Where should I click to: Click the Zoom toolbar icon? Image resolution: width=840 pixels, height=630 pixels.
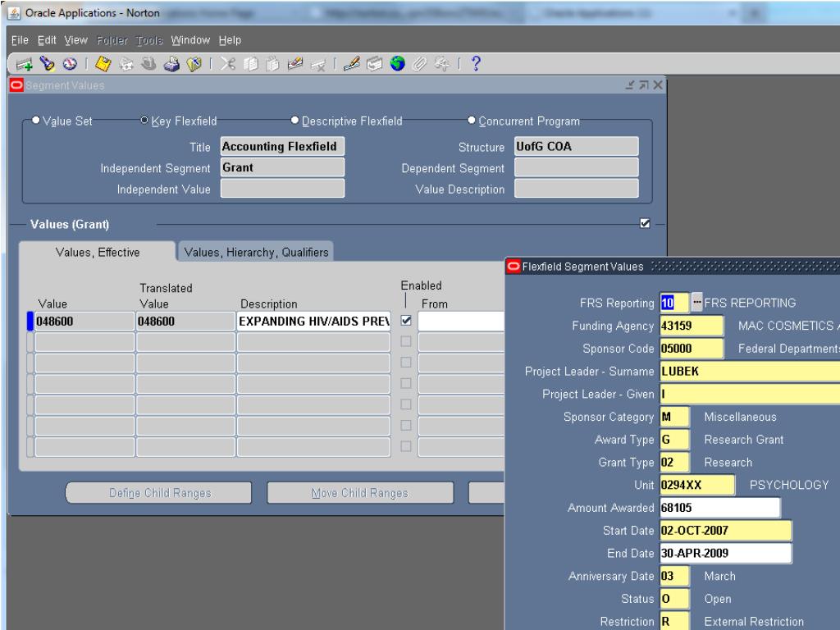click(x=374, y=64)
